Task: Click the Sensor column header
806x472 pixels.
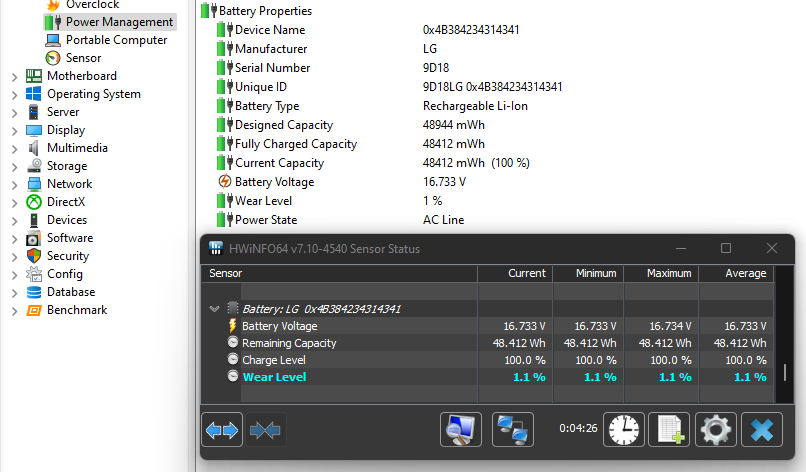Action: point(339,274)
